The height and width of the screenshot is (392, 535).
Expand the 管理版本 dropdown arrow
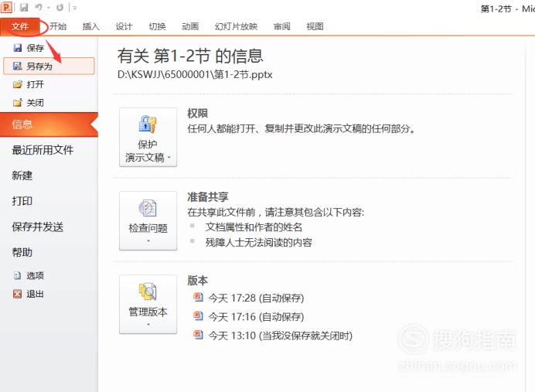click(148, 324)
